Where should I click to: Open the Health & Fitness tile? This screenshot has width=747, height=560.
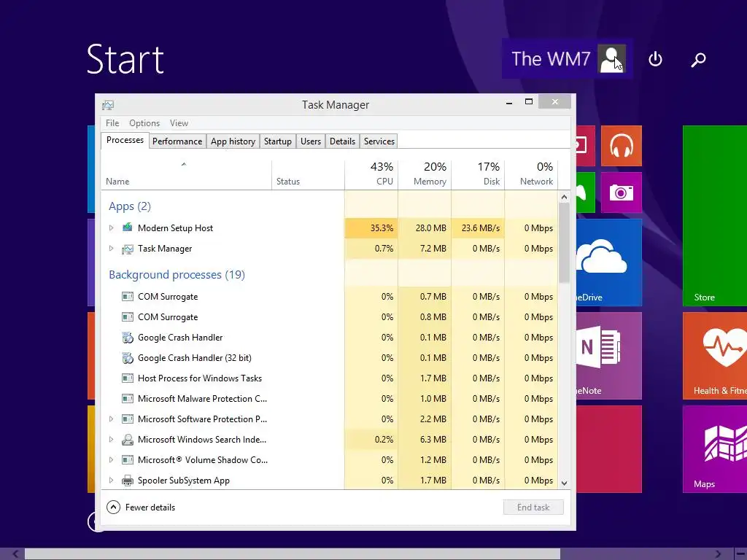(715, 356)
